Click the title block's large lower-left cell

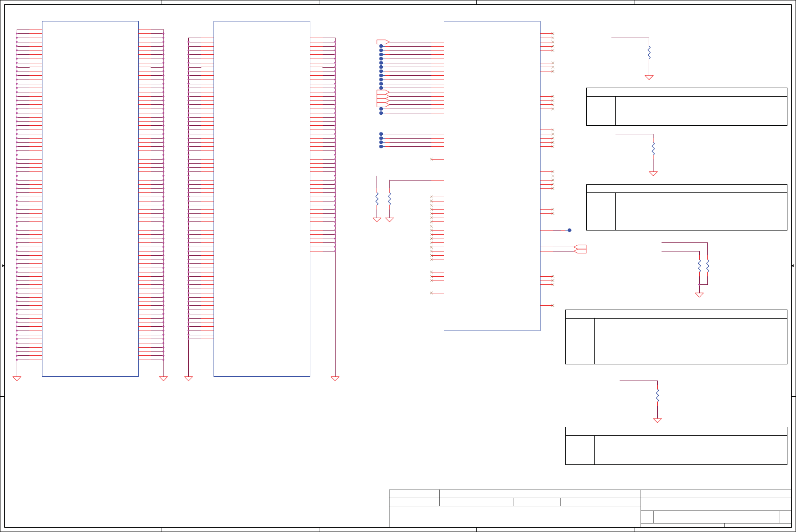point(515,517)
